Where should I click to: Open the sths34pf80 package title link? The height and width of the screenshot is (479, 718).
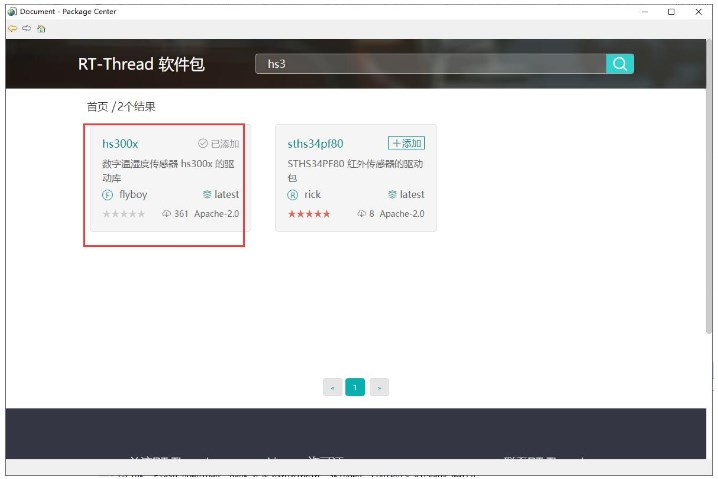(x=315, y=144)
